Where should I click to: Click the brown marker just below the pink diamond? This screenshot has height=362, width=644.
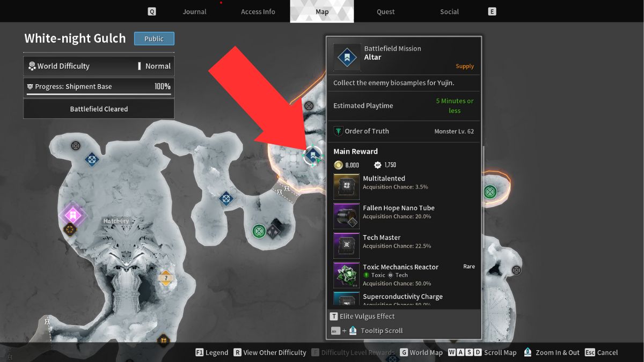(x=70, y=230)
